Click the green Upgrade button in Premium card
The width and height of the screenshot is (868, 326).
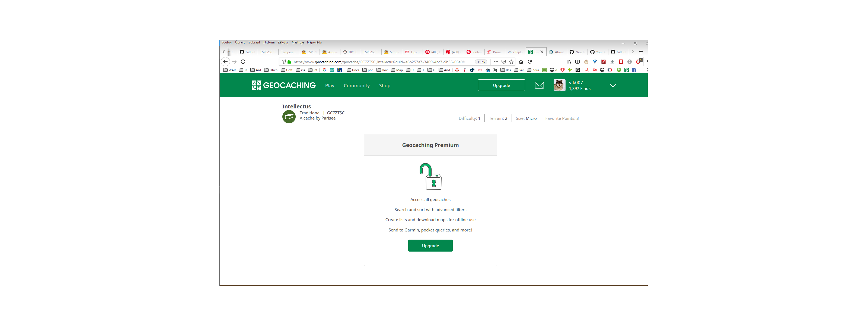tap(430, 246)
